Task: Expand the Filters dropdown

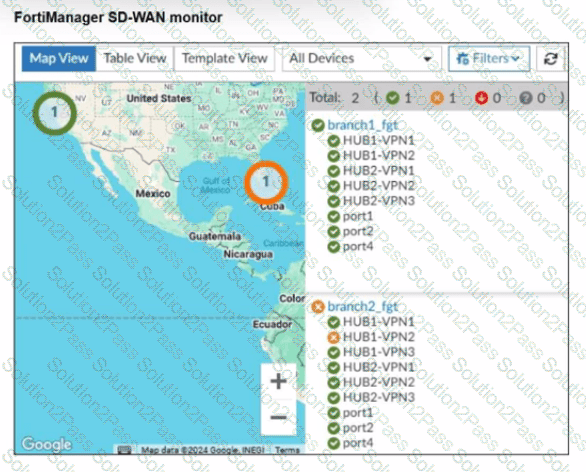Action: [489, 59]
